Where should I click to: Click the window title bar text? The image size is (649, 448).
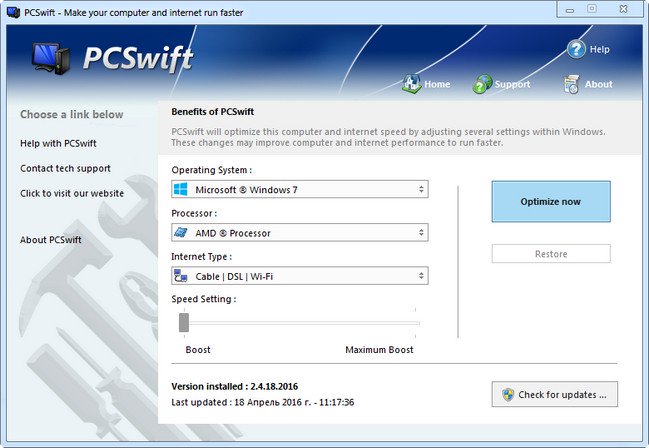click(x=134, y=13)
